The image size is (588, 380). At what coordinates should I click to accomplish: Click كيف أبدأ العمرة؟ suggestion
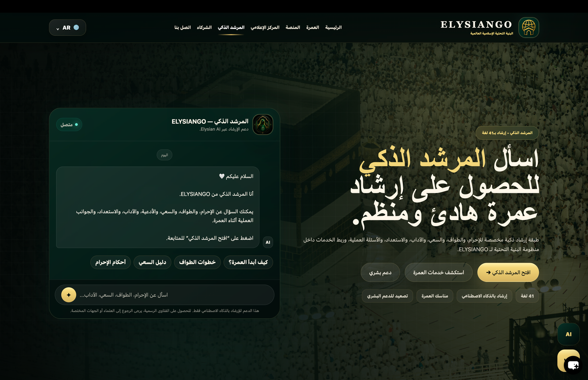248,262
